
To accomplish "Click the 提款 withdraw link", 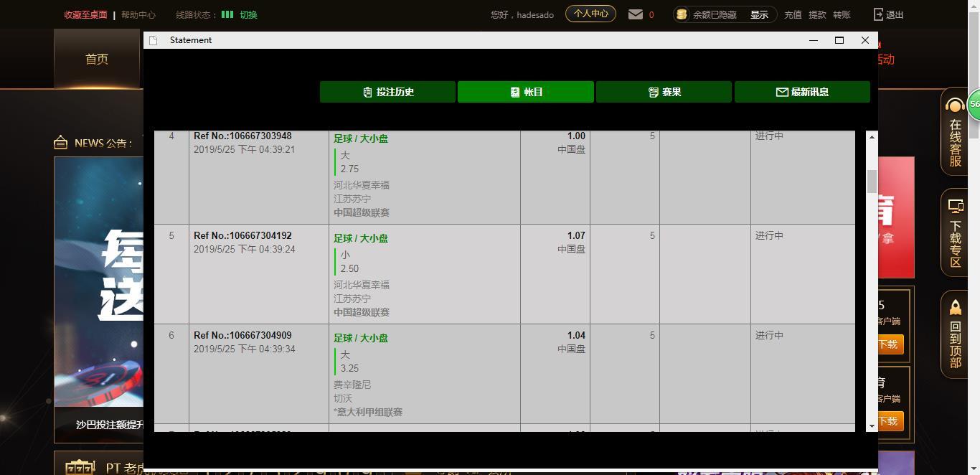I will coord(817,14).
